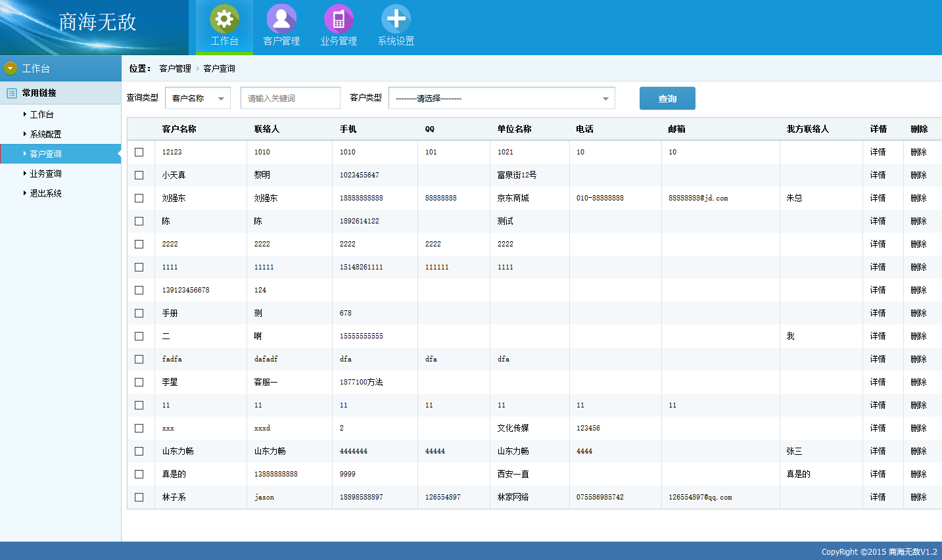This screenshot has width=942, height=560.
Task: Open 客户管理 user icon in top navigation
Action: 281,19
